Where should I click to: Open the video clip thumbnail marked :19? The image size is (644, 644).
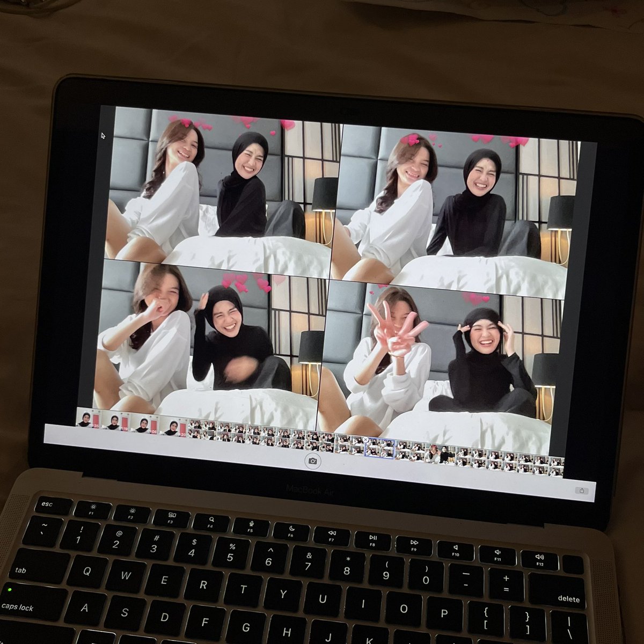point(116,421)
